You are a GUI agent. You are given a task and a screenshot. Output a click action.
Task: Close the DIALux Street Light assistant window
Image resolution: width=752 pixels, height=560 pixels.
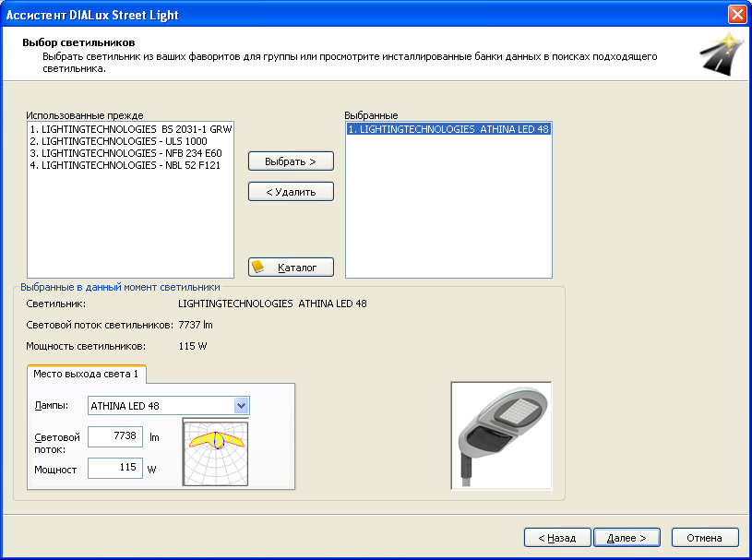(737, 15)
